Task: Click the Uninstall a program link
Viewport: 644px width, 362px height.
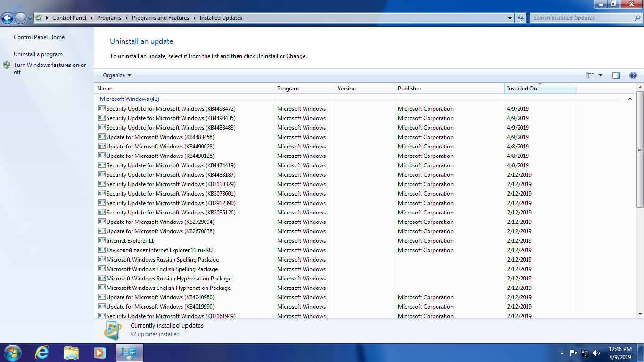Action: tap(38, 54)
